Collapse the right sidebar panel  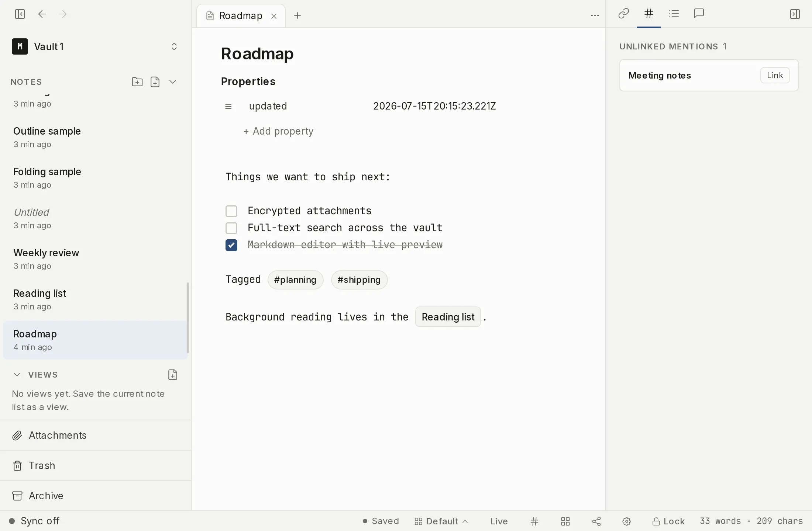(x=795, y=14)
